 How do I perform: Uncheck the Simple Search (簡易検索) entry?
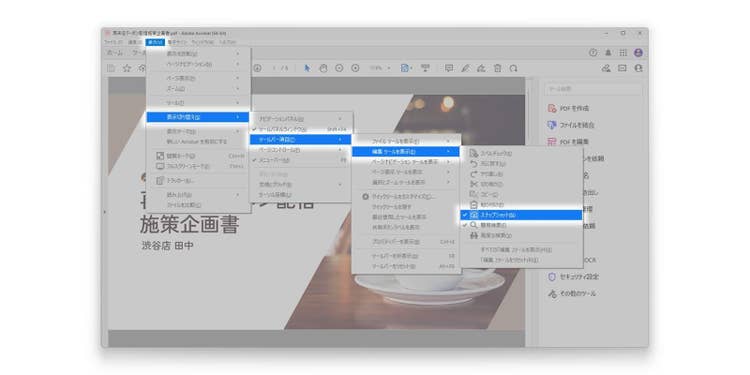(521, 225)
